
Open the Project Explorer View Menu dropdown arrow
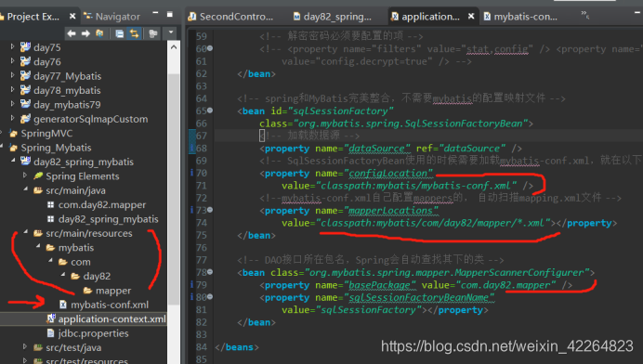coord(171,32)
